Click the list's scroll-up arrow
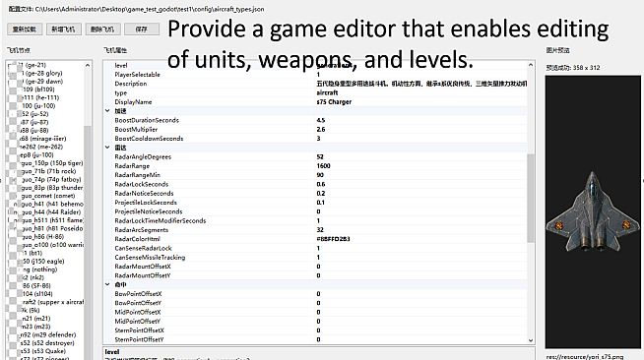644x360 pixels. (x=88, y=65)
